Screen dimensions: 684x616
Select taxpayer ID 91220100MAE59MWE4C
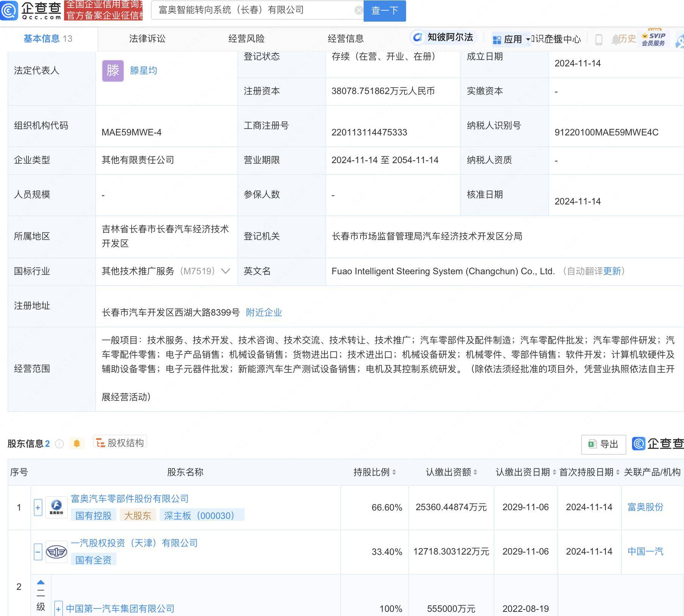[x=606, y=132]
